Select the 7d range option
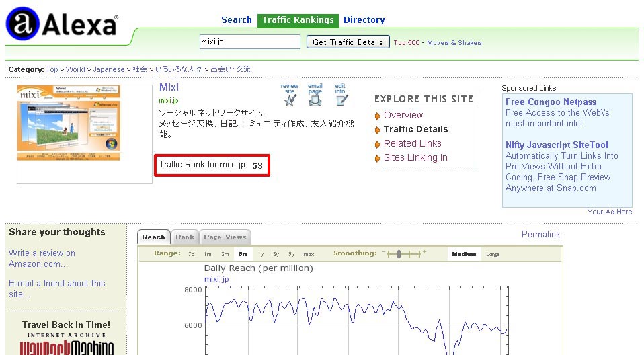 point(192,254)
